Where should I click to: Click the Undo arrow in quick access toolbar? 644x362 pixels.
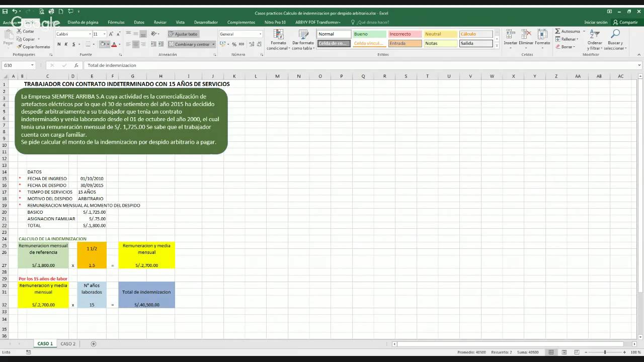point(15,11)
